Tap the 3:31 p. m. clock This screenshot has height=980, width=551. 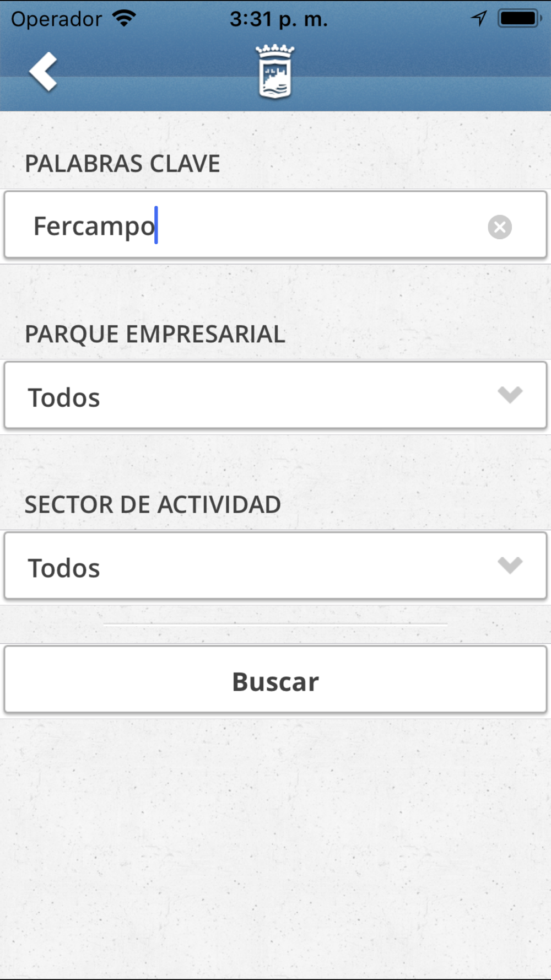click(x=279, y=19)
